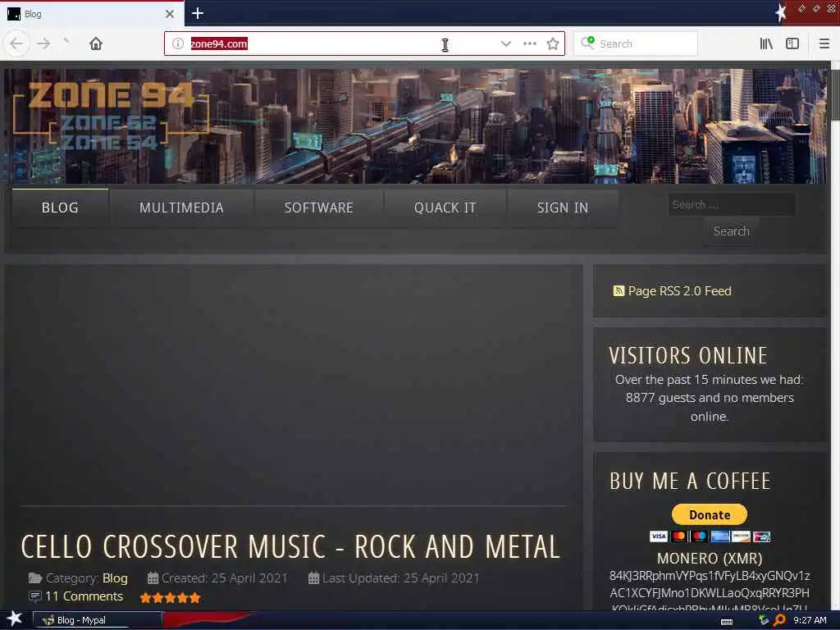This screenshot has width=840, height=630.
Task: Select the Blog browser tab
Action: [92, 13]
